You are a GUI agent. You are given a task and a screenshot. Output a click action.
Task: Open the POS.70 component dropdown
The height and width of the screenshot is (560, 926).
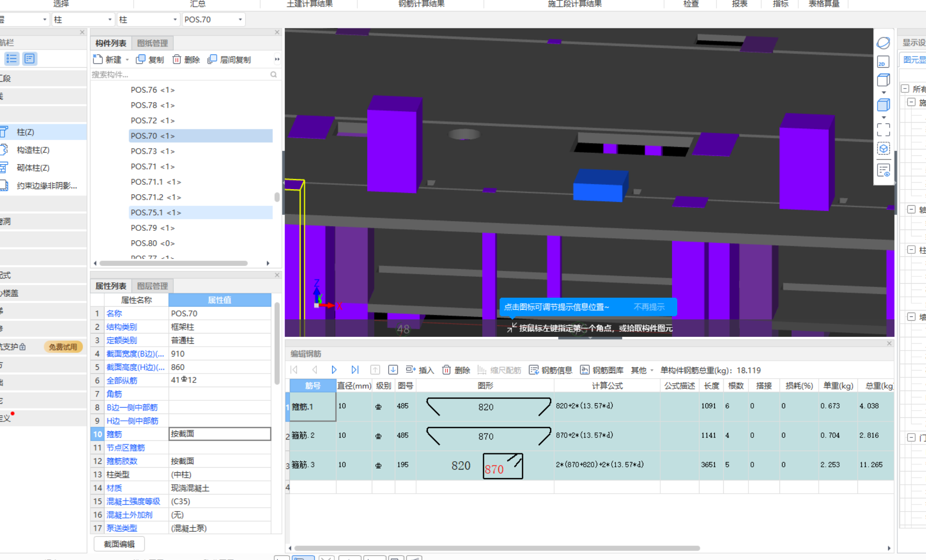[x=240, y=20]
